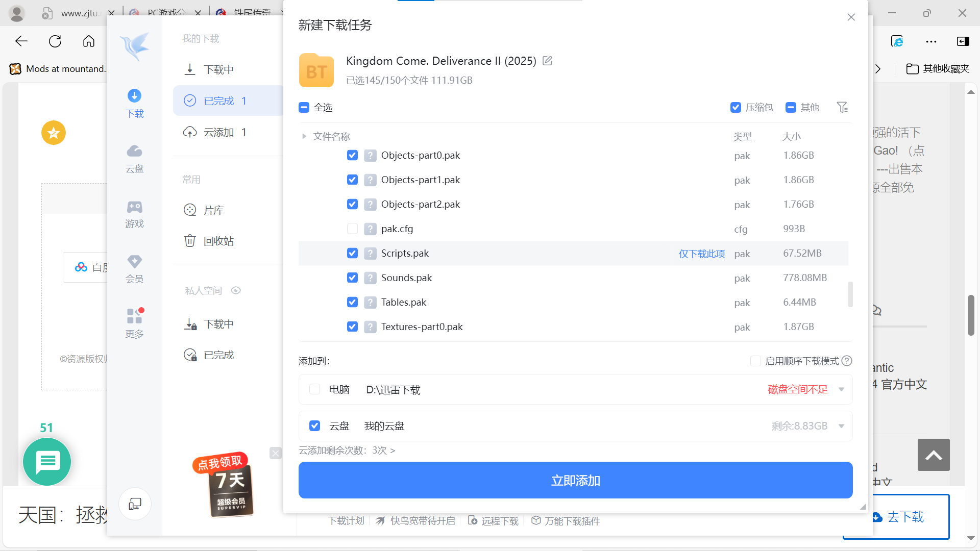
Task: Click the edit pencil icon beside torrent name
Action: click(547, 61)
